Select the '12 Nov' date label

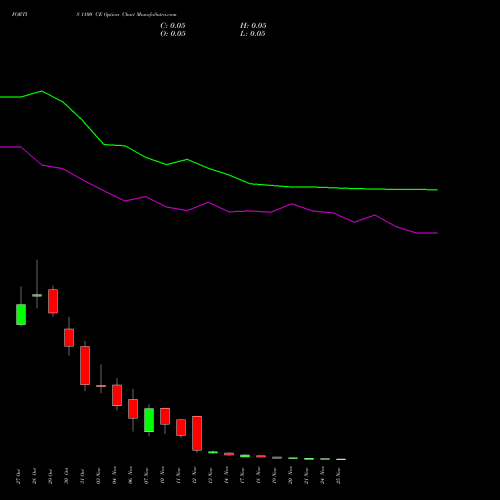pyautogui.click(x=194, y=476)
